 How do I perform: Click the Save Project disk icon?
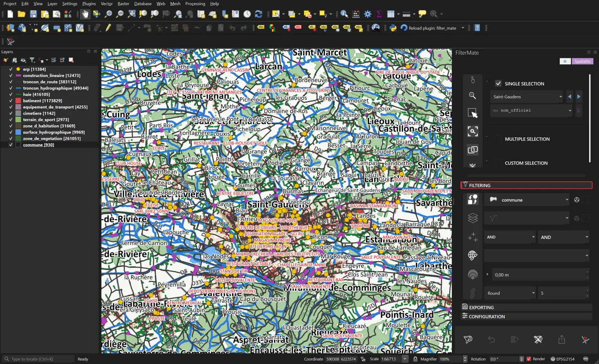(33, 14)
